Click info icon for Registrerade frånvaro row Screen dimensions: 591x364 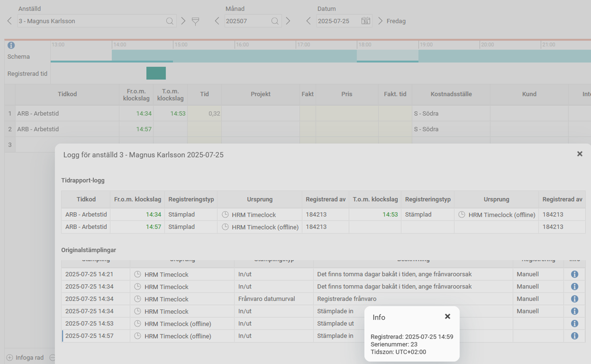click(x=574, y=299)
